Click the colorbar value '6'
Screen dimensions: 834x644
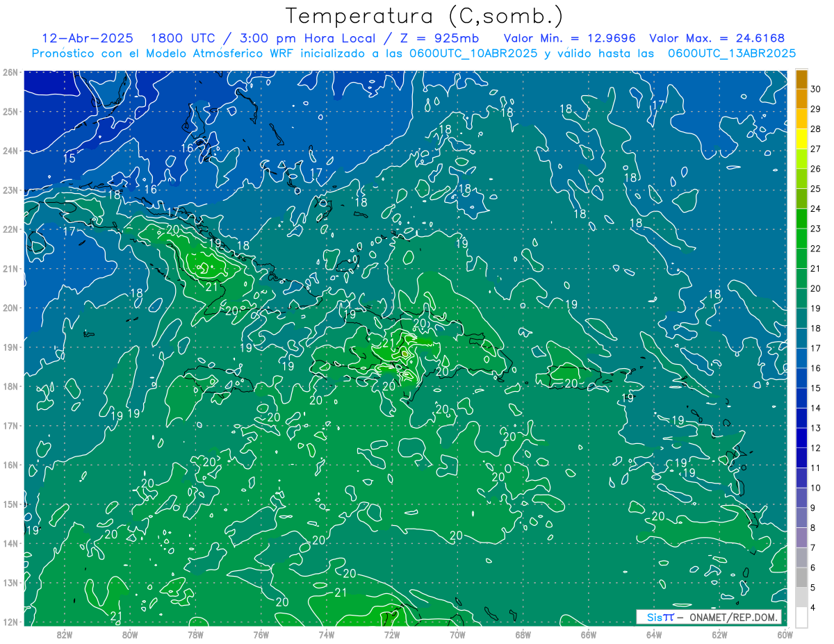pos(813,568)
